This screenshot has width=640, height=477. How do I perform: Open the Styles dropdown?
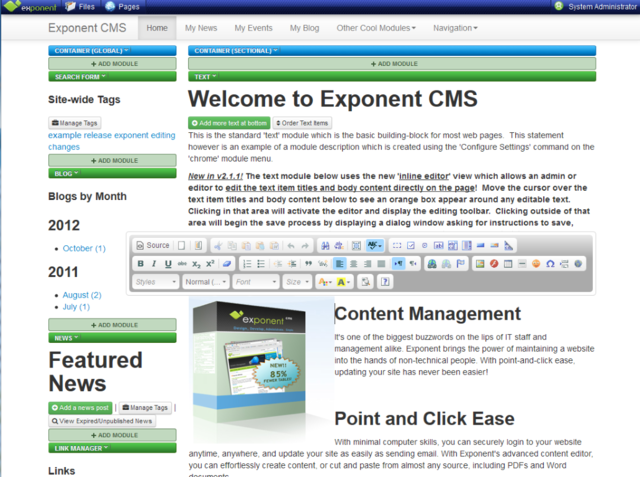tap(156, 282)
